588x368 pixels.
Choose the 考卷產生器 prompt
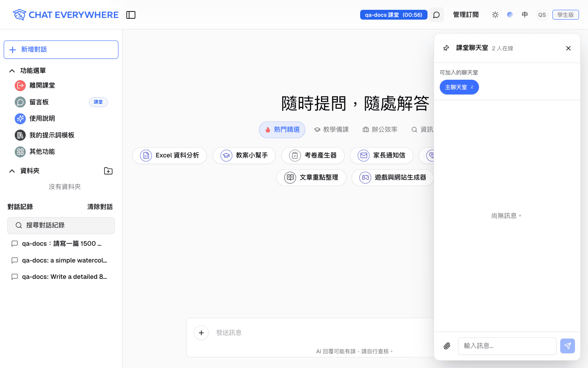point(313,155)
